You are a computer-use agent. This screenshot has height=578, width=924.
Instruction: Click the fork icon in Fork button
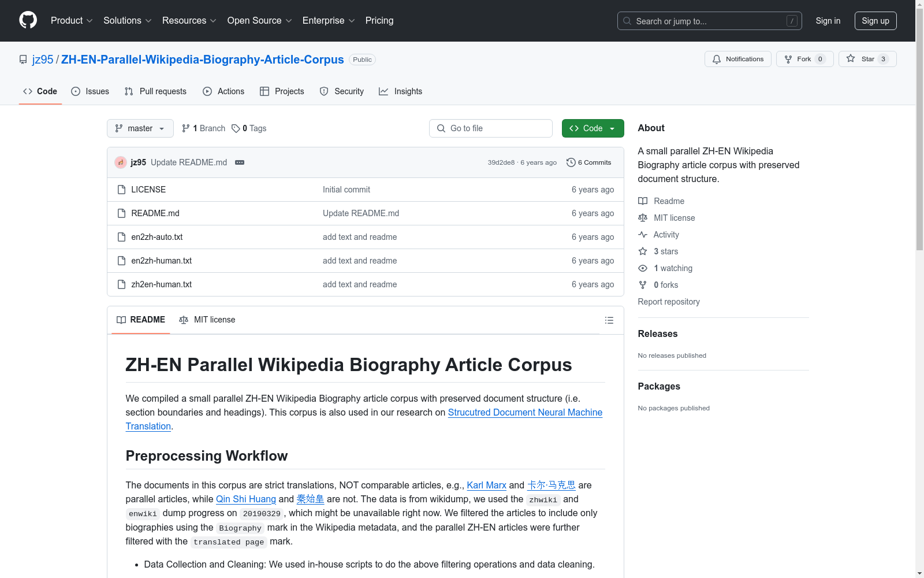coord(788,59)
